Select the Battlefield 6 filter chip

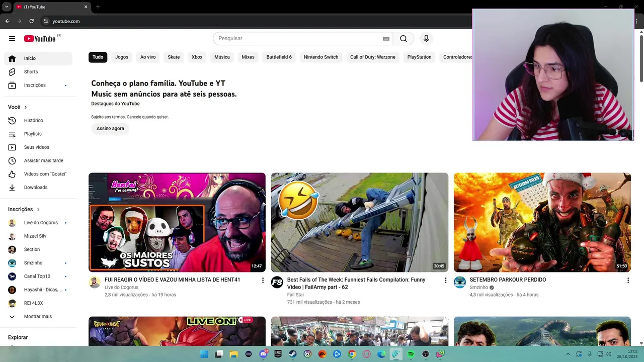pos(279,57)
